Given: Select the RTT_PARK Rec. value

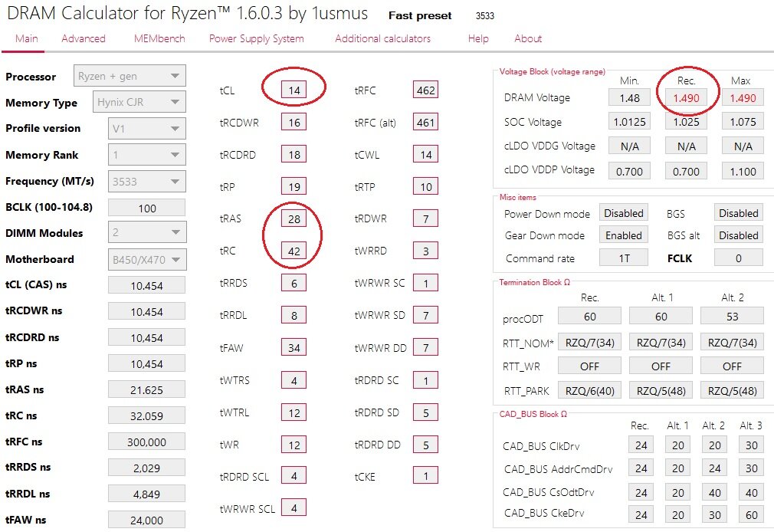Looking at the screenshot, I should 589,391.
